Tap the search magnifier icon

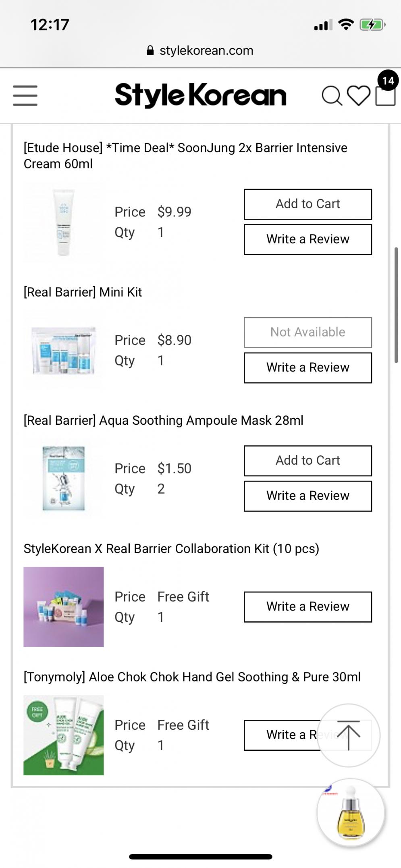coord(331,96)
